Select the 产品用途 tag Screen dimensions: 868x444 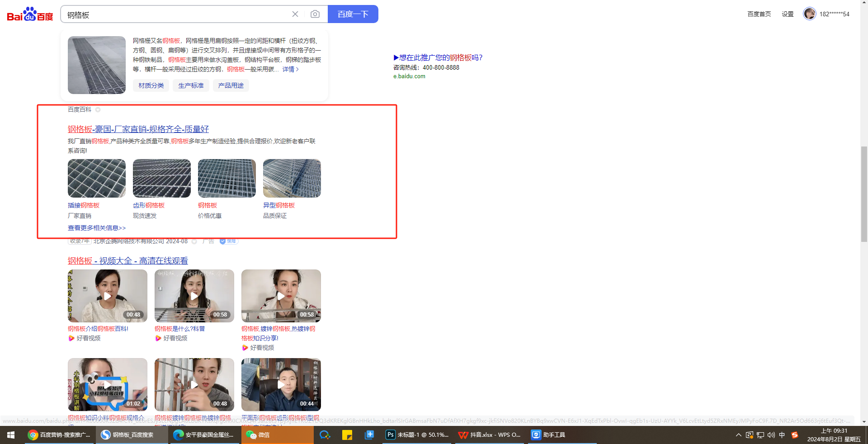(231, 85)
